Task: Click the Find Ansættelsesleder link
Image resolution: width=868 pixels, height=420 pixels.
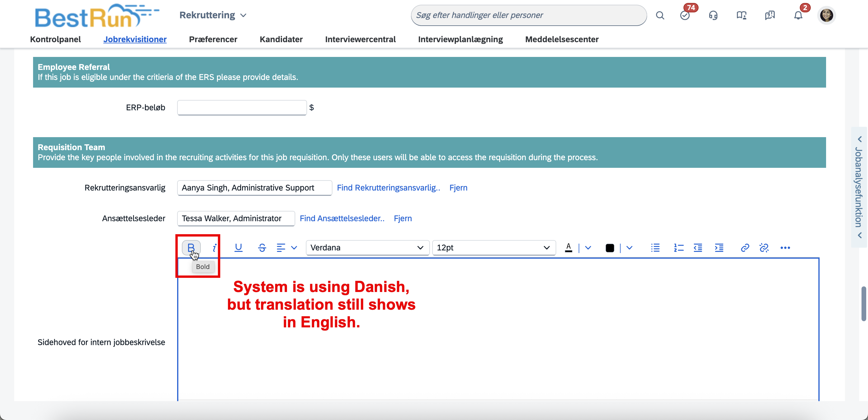Action: [x=342, y=219]
